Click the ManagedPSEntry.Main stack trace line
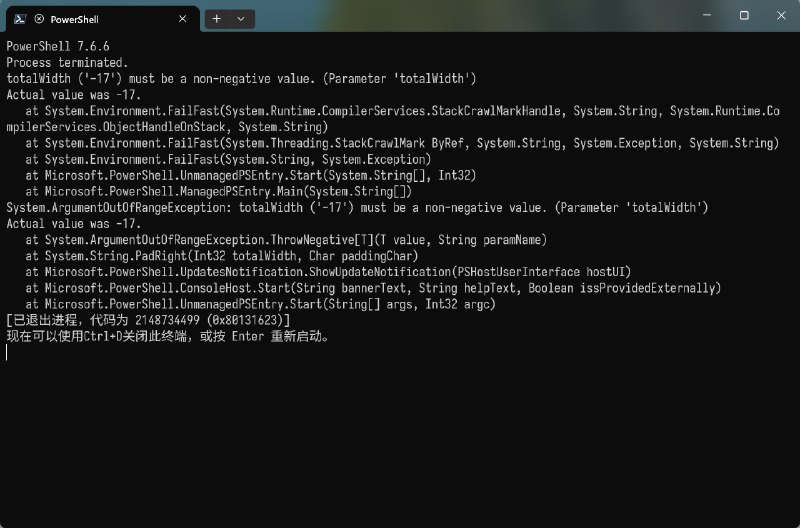This screenshot has width=800, height=528. [218, 192]
